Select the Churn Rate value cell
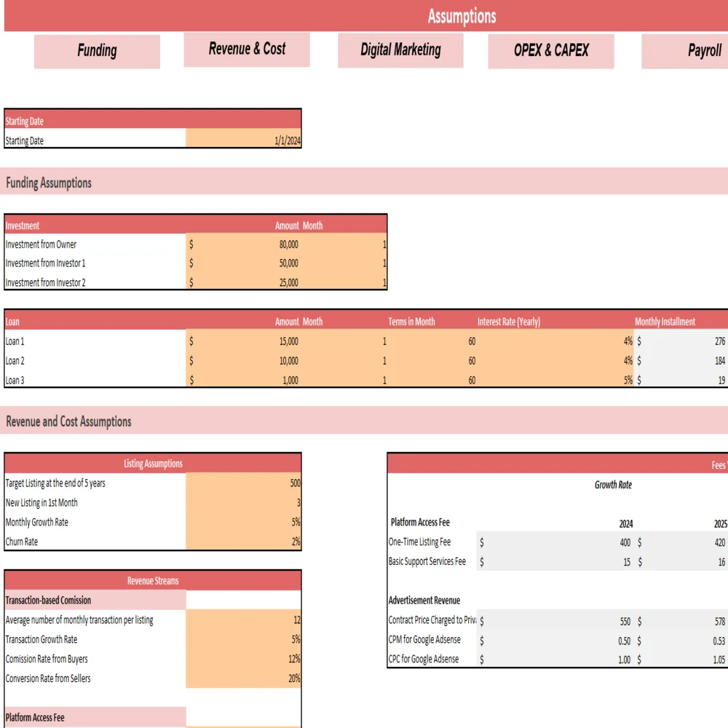 [x=243, y=542]
